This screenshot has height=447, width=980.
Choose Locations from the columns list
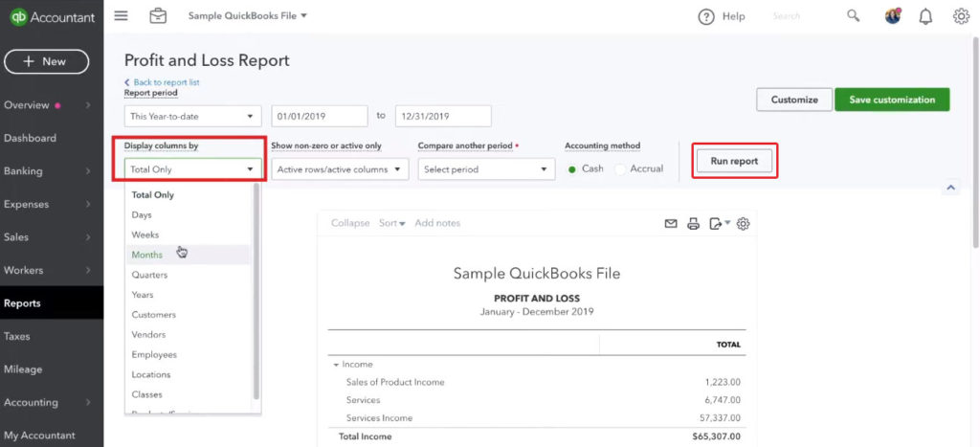pos(188,375)
